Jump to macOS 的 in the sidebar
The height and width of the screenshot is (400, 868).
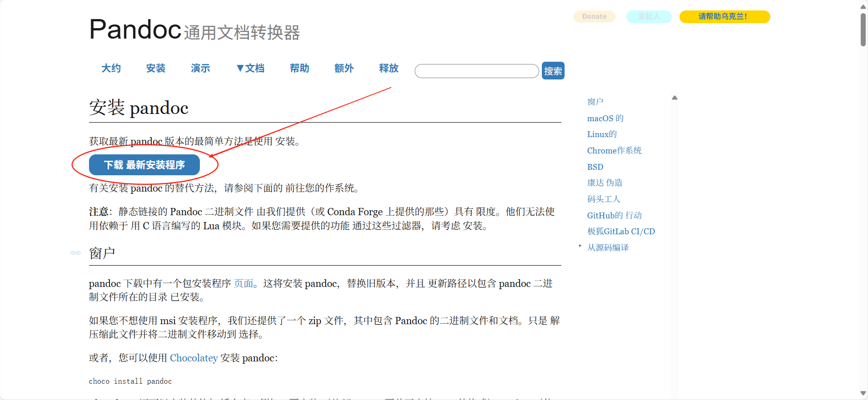pos(605,118)
